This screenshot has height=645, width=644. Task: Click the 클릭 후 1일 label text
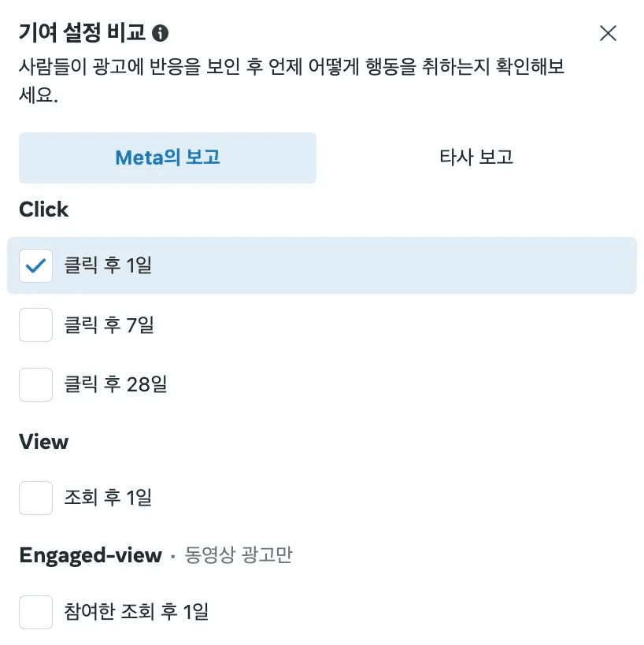108,265
